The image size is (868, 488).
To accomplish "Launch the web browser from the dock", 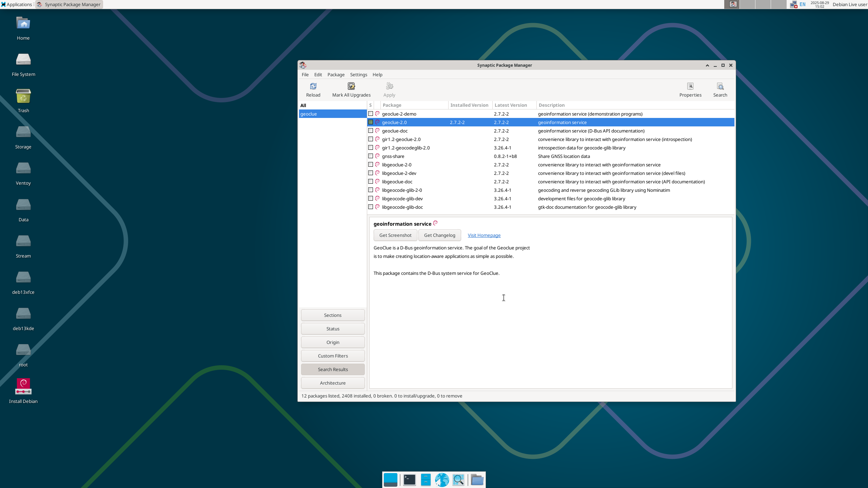I will pyautogui.click(x=442, y=480).
